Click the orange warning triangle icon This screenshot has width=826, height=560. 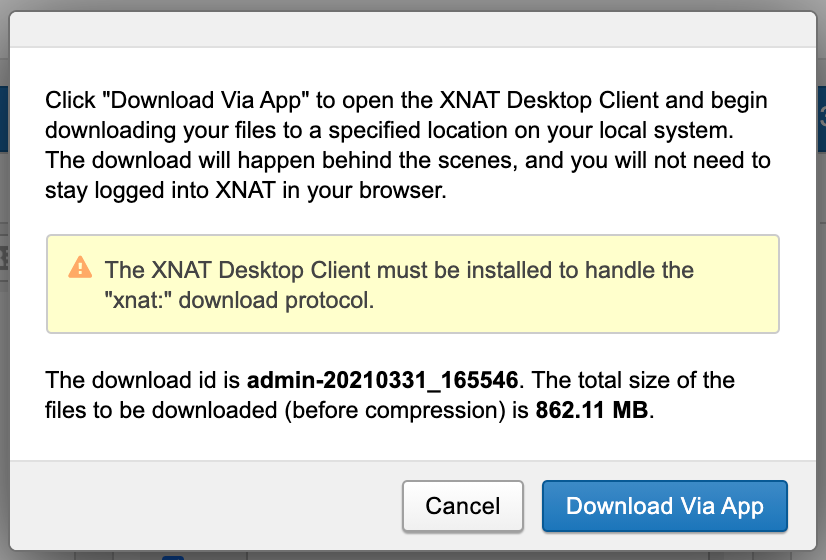(79, 268)
